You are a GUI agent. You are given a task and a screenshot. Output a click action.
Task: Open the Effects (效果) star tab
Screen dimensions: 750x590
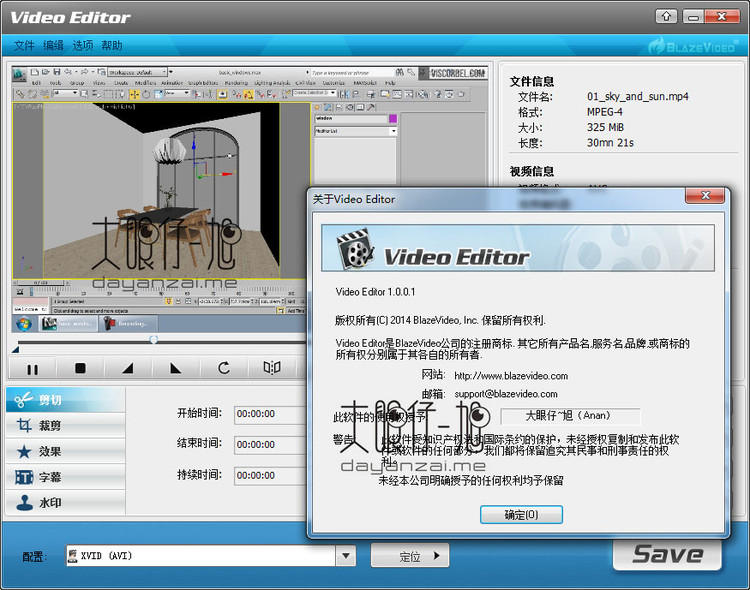pyautogui.click(x=66, y=451)
